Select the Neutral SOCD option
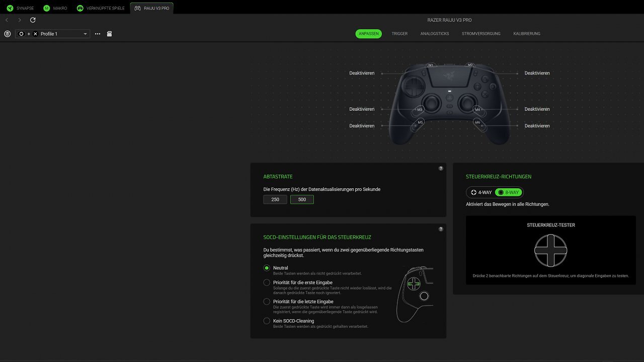Viewport: 644px width, 362px height. tap(267, 268)
